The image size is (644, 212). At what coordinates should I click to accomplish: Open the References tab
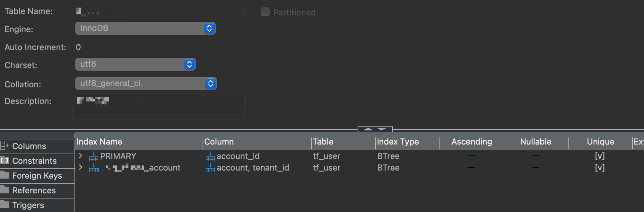coord(34,190)
